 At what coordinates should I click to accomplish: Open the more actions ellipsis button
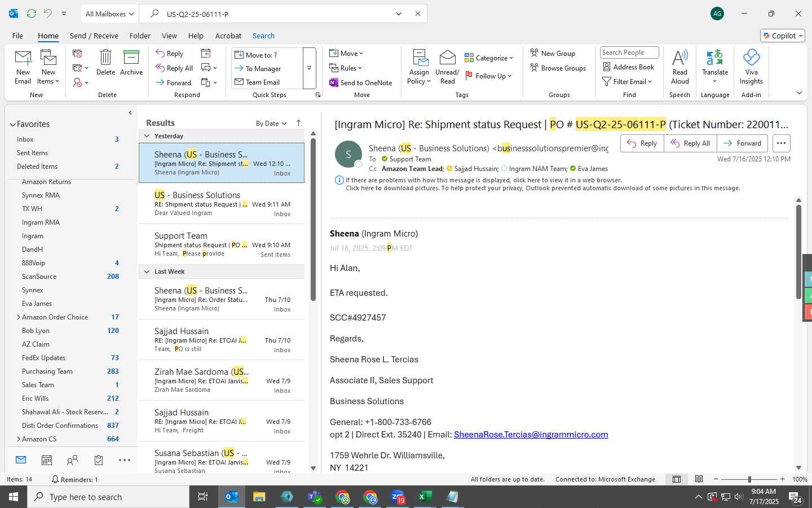781,143
